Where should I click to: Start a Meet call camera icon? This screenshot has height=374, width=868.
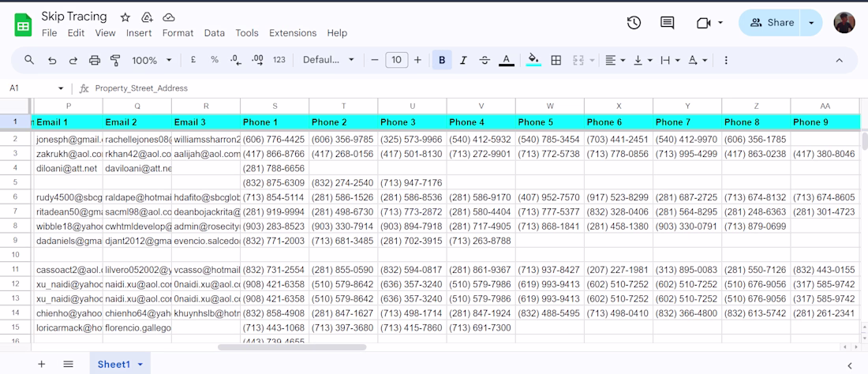(703, 23)
